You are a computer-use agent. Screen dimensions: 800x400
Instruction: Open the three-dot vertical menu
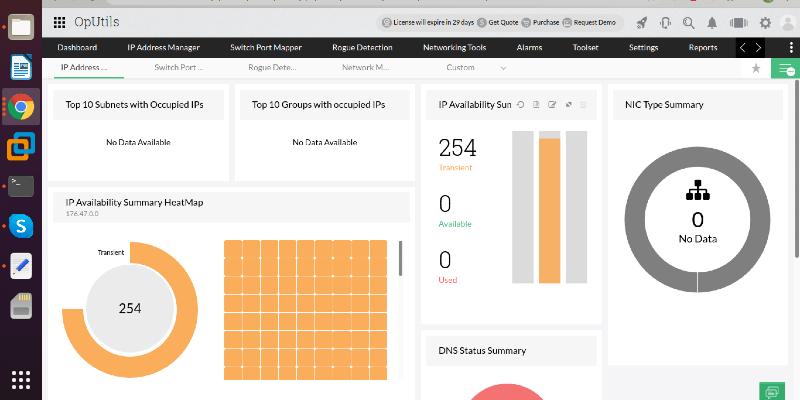(791, 48)
